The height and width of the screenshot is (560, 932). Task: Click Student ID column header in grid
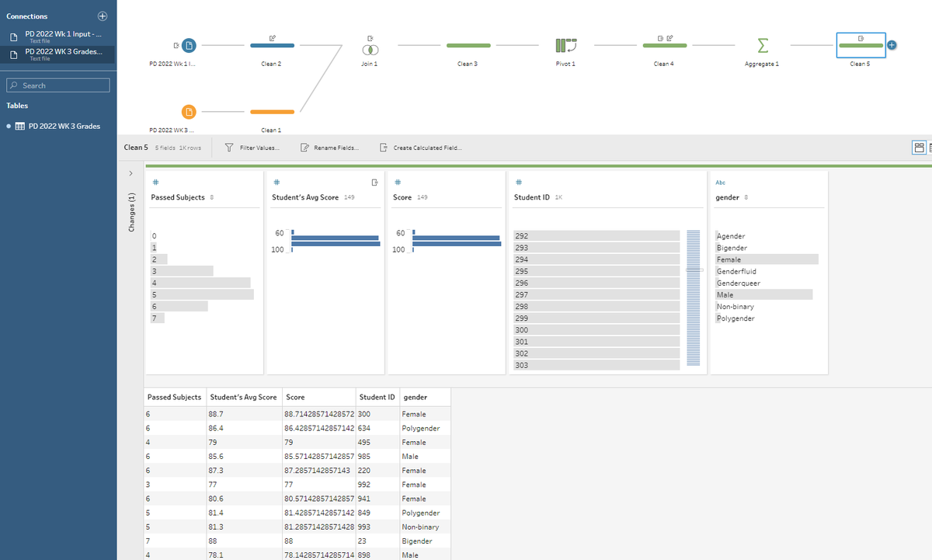377,397
